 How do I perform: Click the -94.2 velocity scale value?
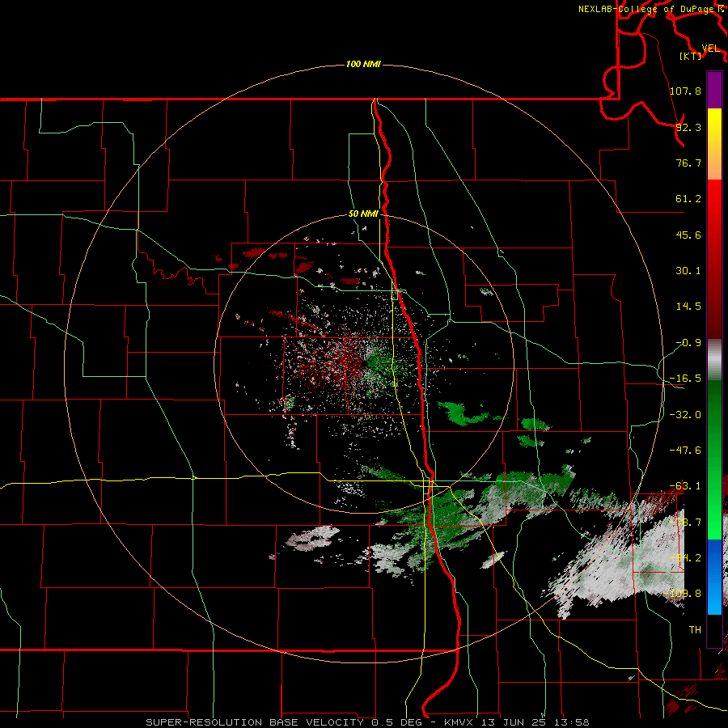(x=685, y=558)
